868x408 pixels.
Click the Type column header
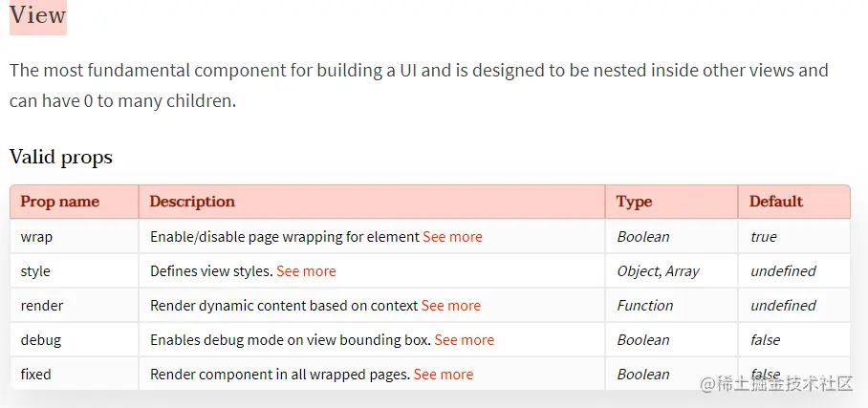671,202
